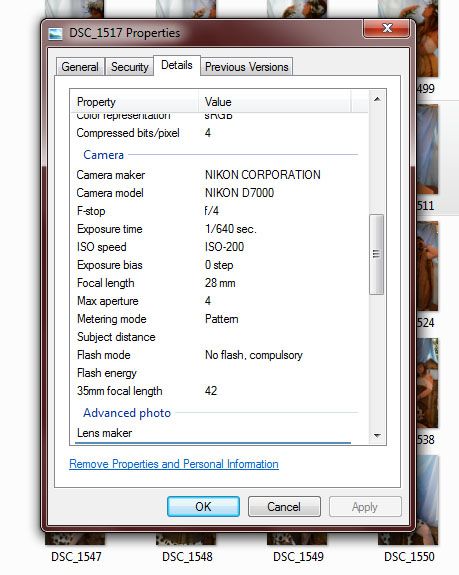The height and width of the screenshot is (575, 459).
Task: Select the Compressed bits/pixel property
Action: 128,133
